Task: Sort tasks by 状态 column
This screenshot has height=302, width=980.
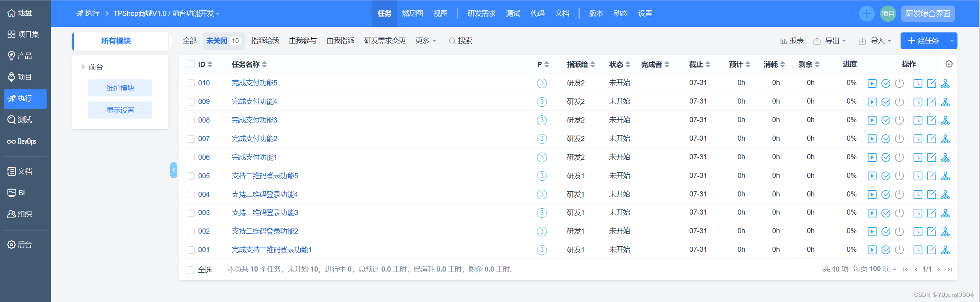Action: point(620,64)
